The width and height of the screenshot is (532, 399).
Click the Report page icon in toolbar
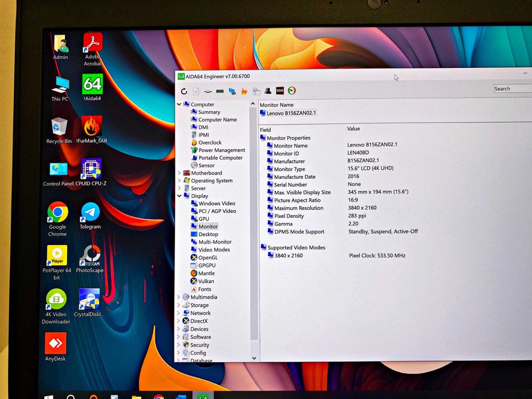(x=196, y=91)
